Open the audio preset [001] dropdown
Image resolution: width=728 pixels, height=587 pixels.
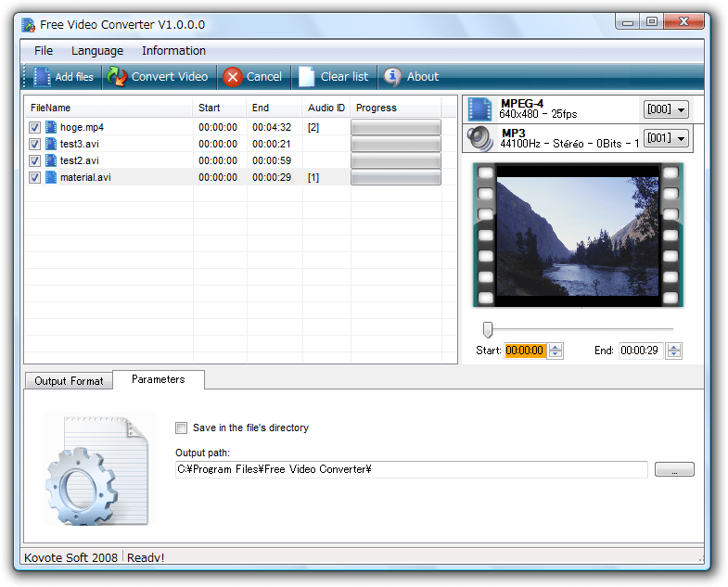tap(666, 138)
